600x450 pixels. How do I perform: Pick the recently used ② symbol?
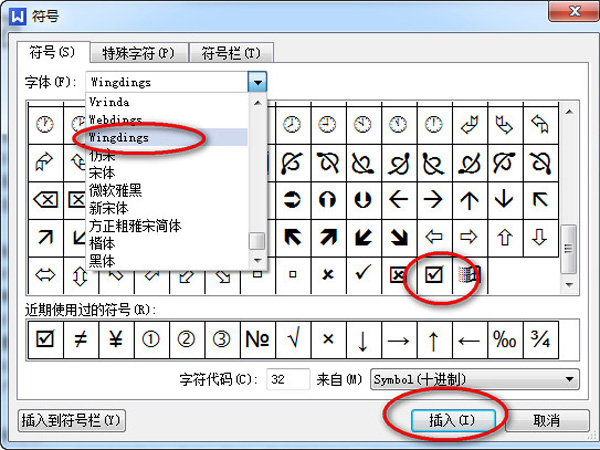(186, 339)
